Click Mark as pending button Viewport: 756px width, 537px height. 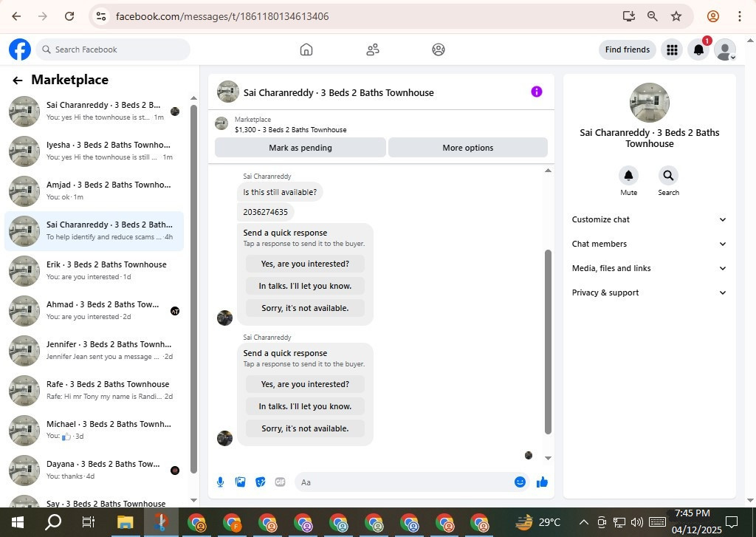[x=300, y=148]
